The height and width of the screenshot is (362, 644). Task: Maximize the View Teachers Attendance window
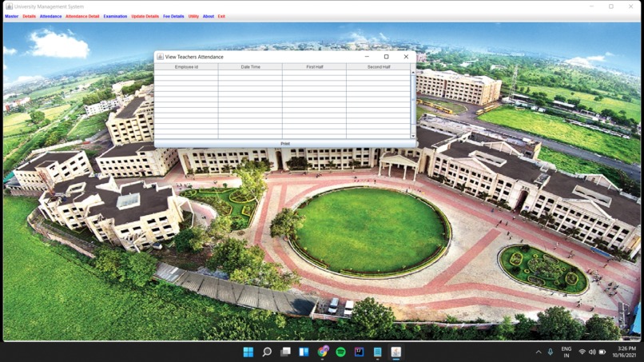[x=386, y=57]
